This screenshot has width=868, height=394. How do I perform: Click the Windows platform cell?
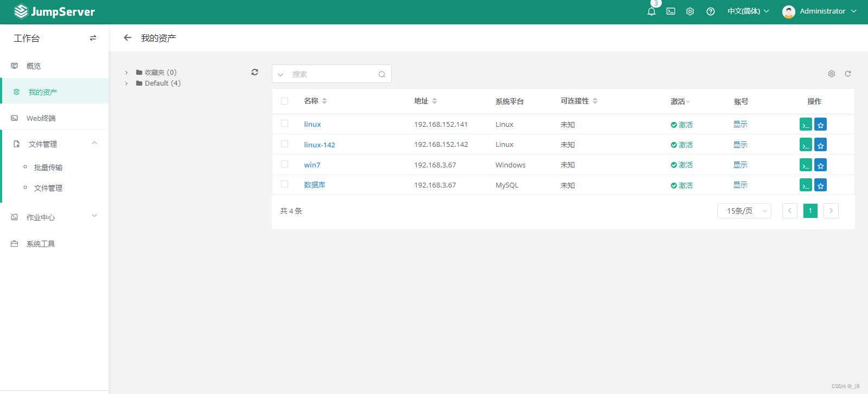coord(510,165)
